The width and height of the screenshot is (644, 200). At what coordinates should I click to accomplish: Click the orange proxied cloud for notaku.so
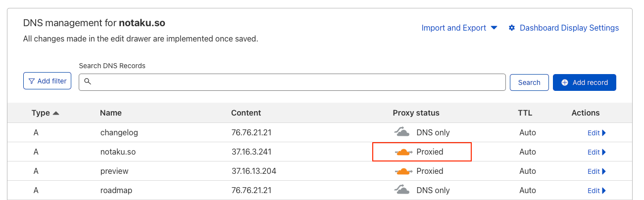coord(404,152)
